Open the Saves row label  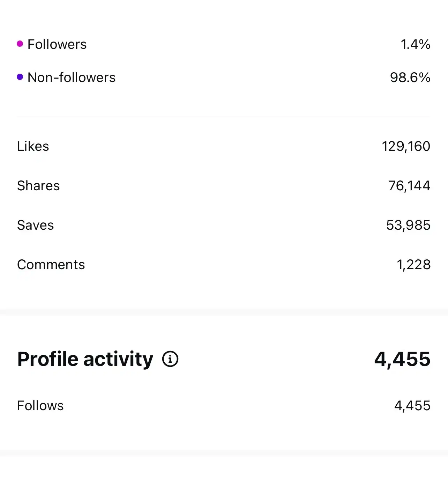(36, 225)
